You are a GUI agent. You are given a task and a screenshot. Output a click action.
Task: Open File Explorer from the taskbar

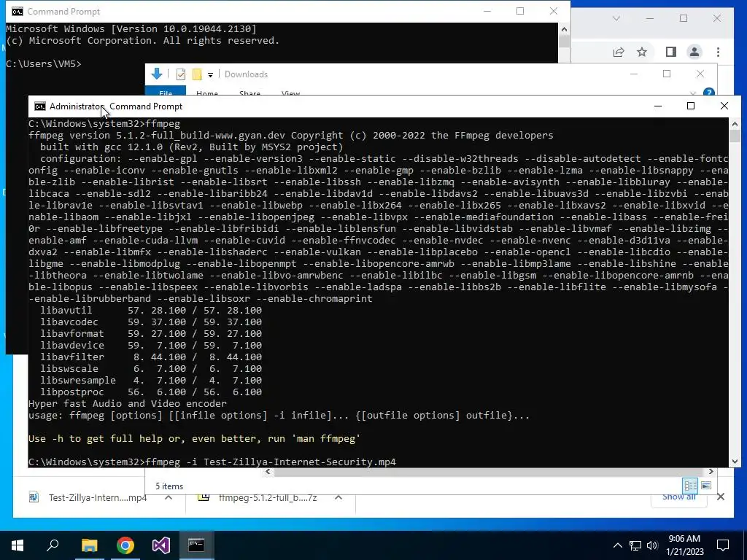pyautogui.click(x=89, y=545)
